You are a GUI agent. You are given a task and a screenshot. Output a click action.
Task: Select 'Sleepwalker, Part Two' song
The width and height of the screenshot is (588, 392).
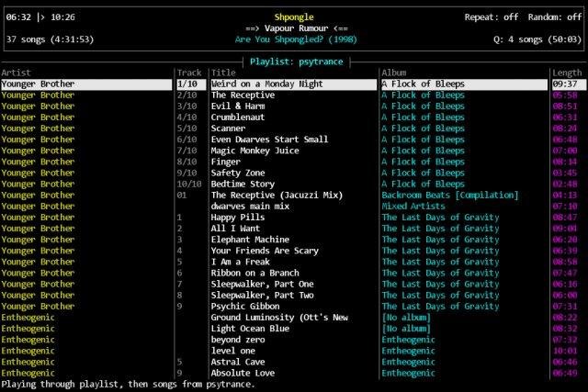click(x=262, y=296)
